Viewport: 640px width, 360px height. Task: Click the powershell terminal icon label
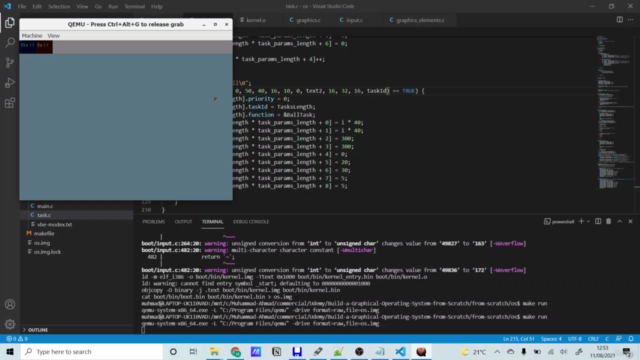(x=559, y=222)
